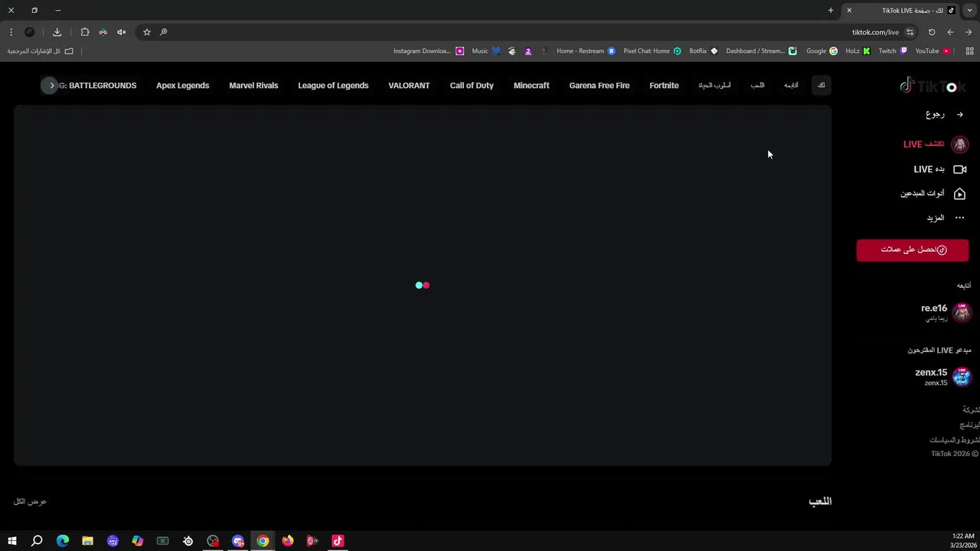The image size is (980, 551).
Task: Click the رجوع back arrow icon
Action: [x=959, y=115]
